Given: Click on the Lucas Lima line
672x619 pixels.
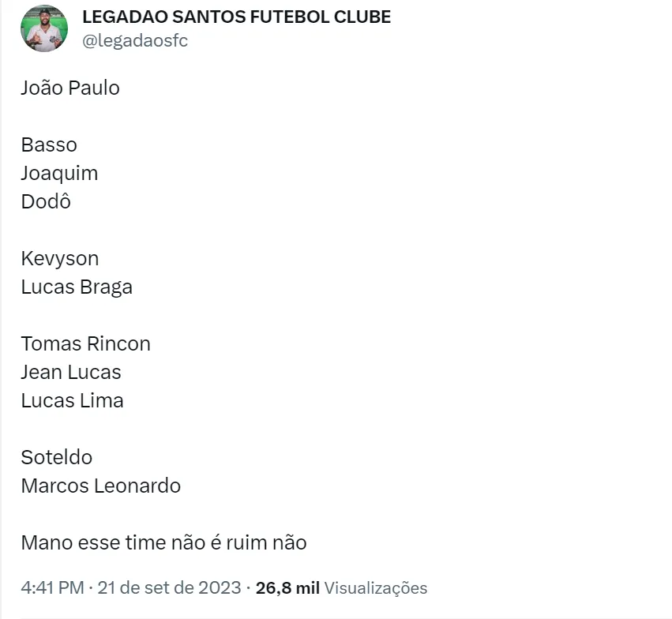Looking at the screenshot, I should (72, 400).
